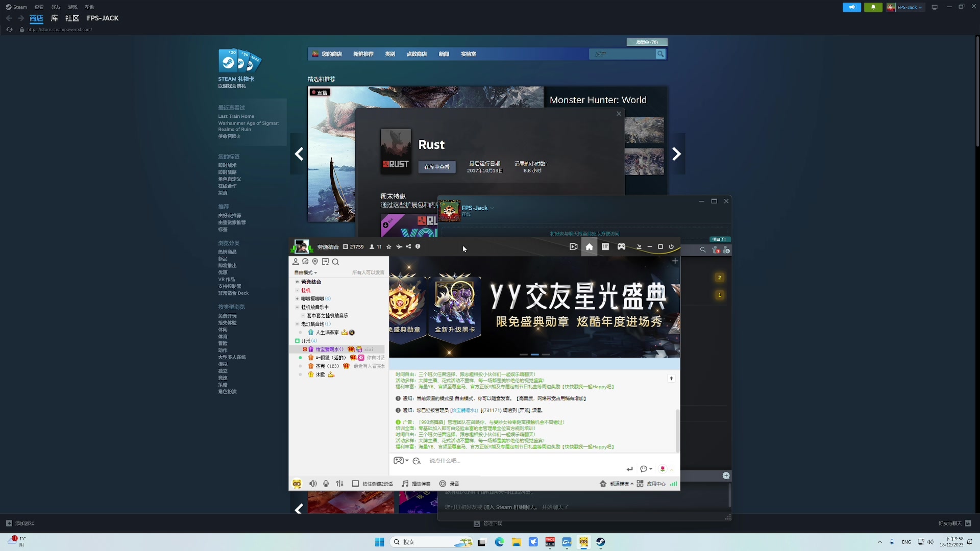The height and width of the screenshot is (551, 980).
Task: Open channel search magnifier in YY sidebar
Action: point(336,262)
